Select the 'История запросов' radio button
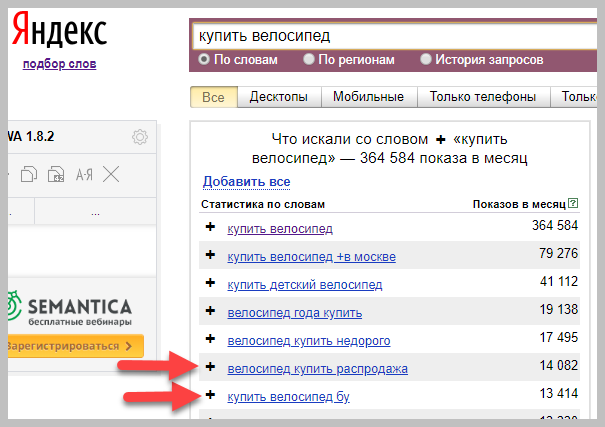The height and width of the screenshot is (427, 605). click(427, 60)
